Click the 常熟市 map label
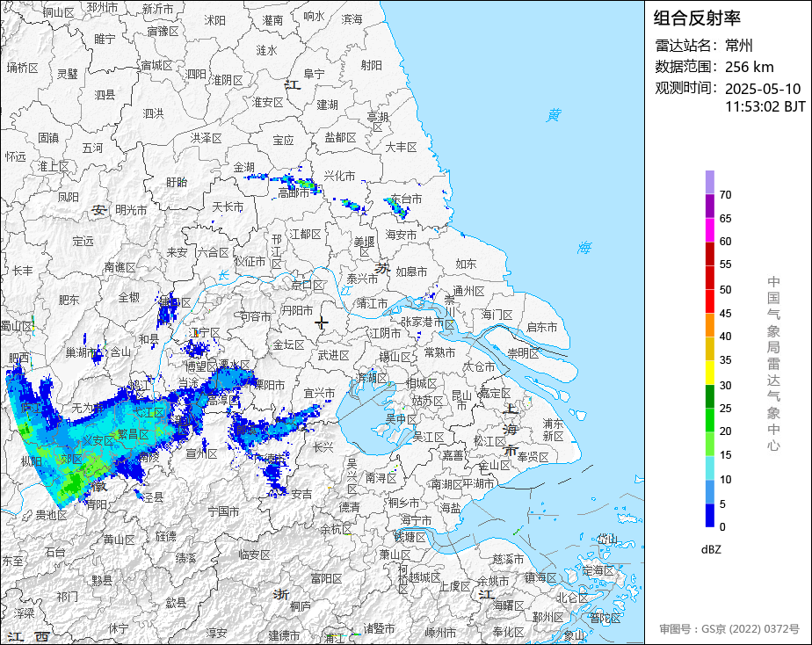 coord(439,352)
